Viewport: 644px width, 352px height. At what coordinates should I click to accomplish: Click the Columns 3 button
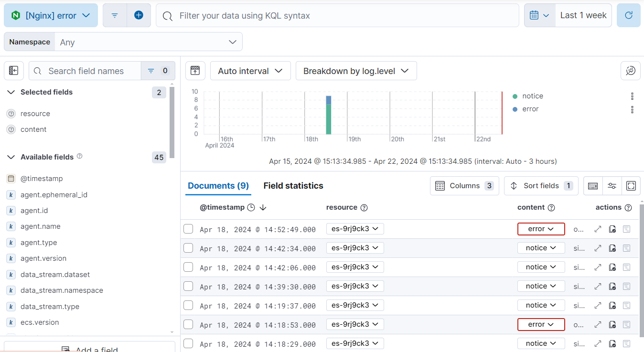464,186
